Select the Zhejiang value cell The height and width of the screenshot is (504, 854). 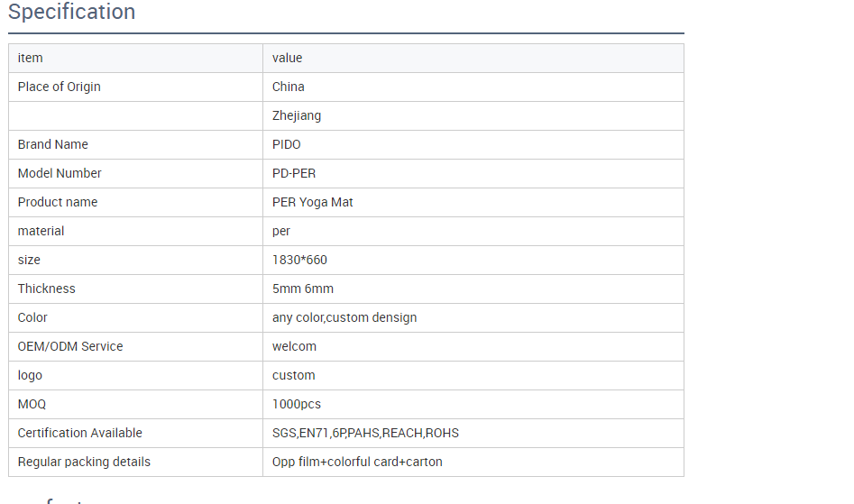[297, 115]
